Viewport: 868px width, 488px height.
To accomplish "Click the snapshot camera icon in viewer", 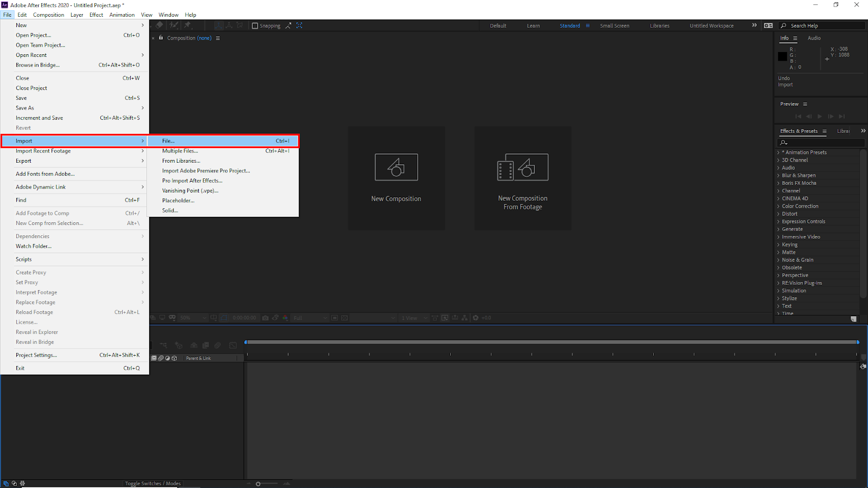I will point(265,318).
